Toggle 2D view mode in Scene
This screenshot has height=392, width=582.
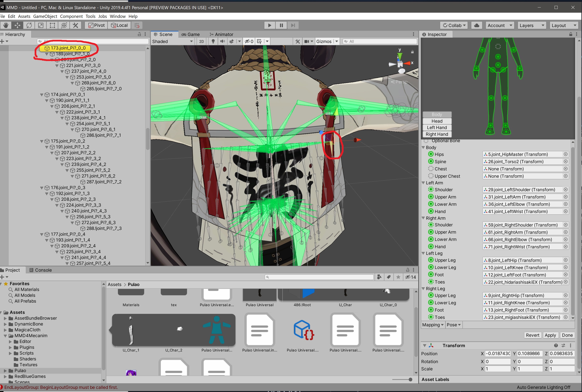(x=201, y=41)
